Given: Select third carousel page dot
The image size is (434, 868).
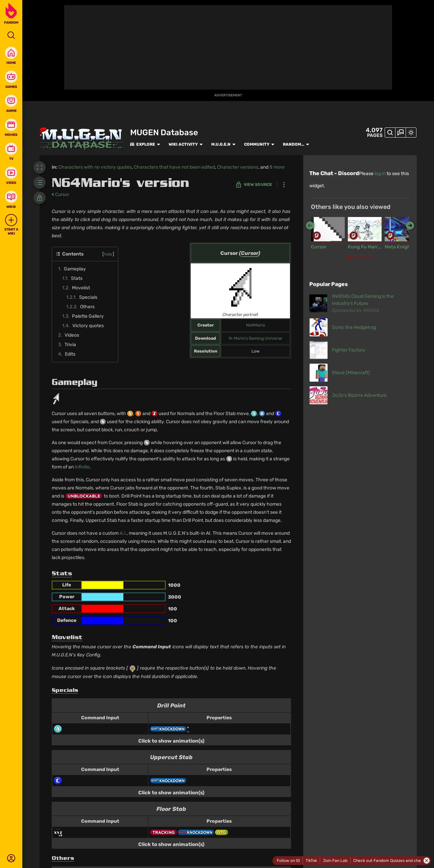Looking at the screenshot, I should [x=360, y=257].
